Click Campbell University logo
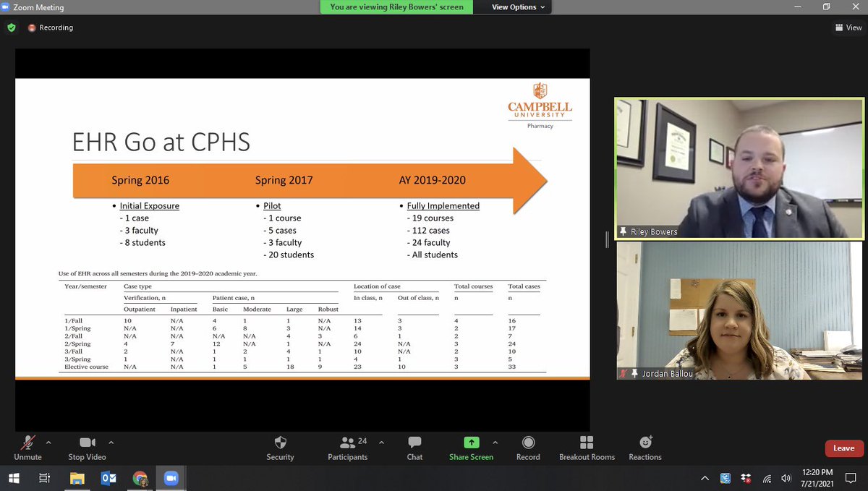868x491 pixels. click(540, 105)
